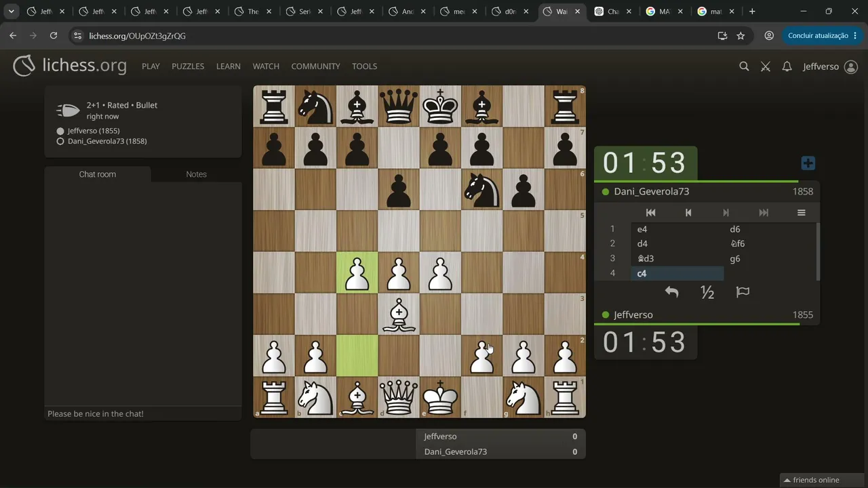Switch to the 'Cha' browser tab
The image size is (868, 488).
pos(614,12)
